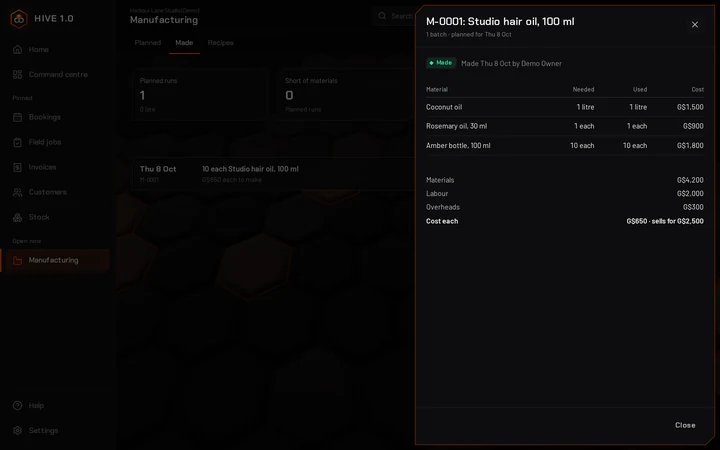The height and width of the screenshot is (450, 720).
Task: Click the Planned runs summary card
Action: point(200,95)
